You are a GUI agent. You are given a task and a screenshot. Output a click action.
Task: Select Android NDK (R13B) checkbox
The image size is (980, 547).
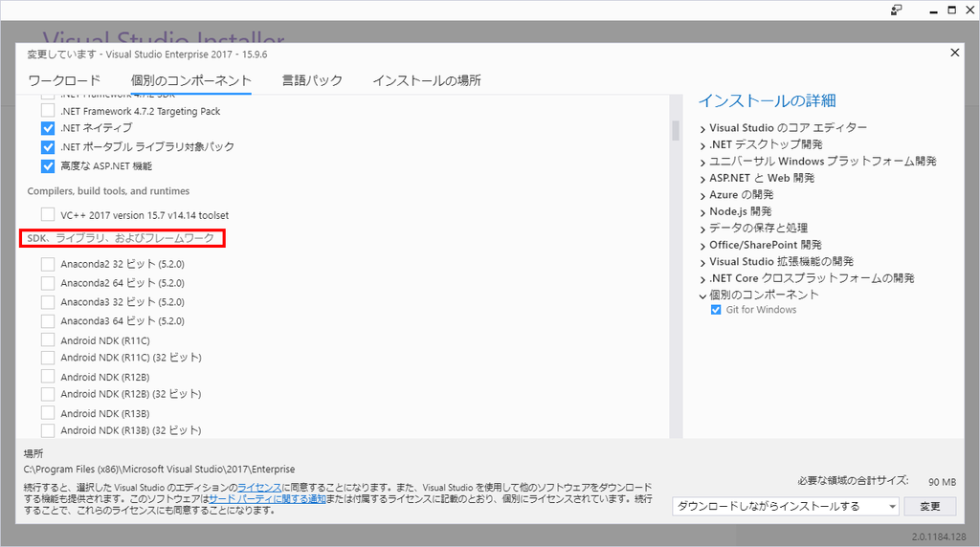tap(48, 413)
